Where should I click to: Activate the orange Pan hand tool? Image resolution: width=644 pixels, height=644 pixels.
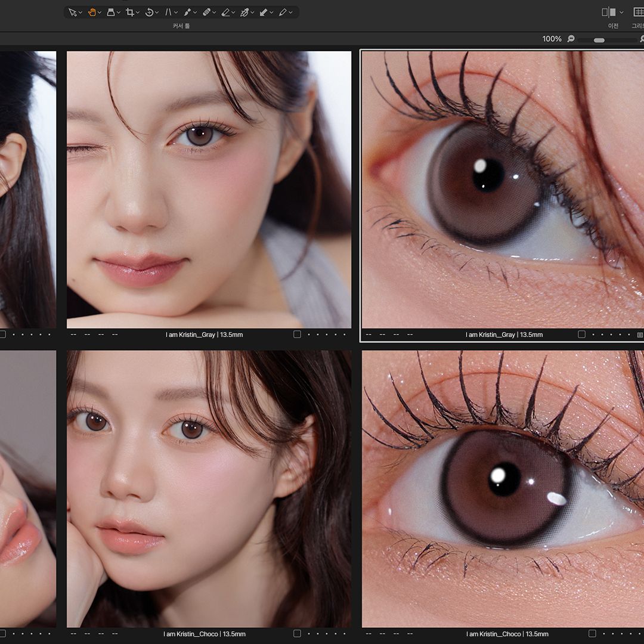tap(92, 13)
